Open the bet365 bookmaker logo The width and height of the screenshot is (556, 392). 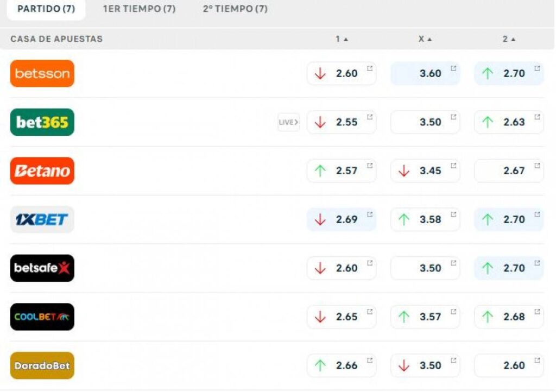click(x=42, y=122)
